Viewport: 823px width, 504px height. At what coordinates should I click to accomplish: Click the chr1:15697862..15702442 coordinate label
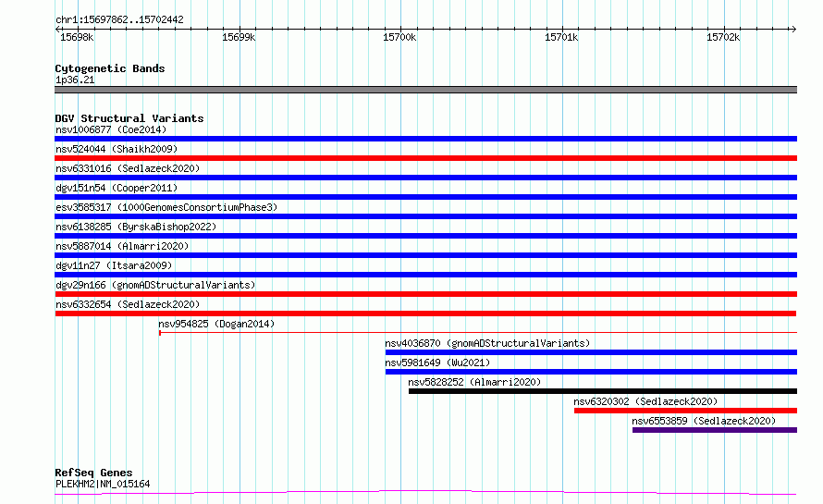[119, 20]
